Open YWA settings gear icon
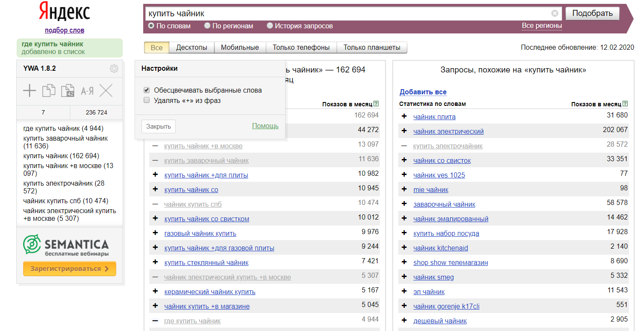This screenshot has height=331, width=644. pyautogui.click(x=114, y=69)
